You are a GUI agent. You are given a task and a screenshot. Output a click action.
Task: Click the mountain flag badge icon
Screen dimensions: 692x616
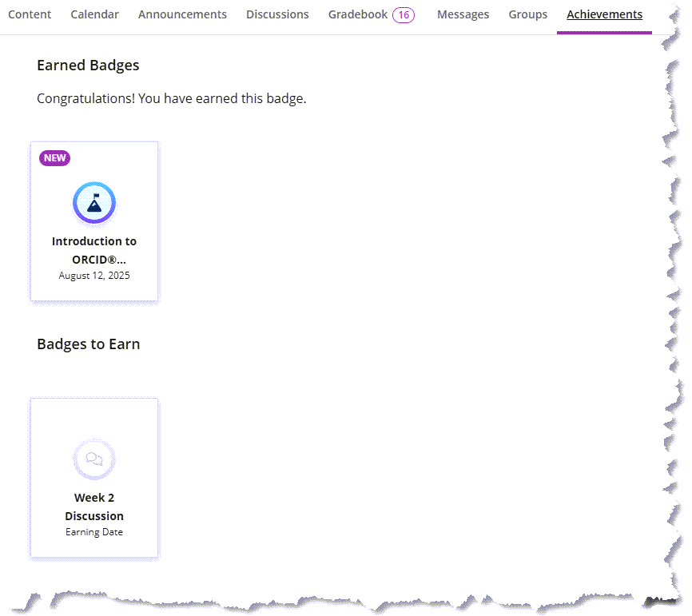point(94,203)
